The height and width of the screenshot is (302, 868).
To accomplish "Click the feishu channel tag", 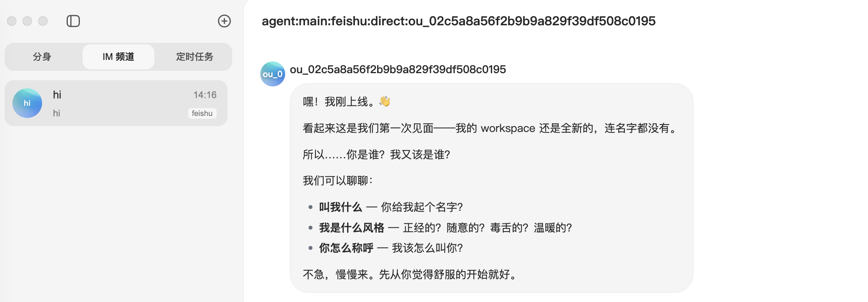I will click(x=202, y=113).
